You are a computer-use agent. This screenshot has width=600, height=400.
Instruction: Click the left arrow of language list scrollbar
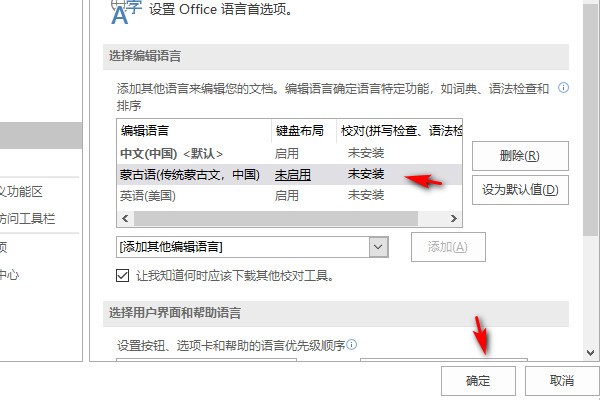point(125,219)
